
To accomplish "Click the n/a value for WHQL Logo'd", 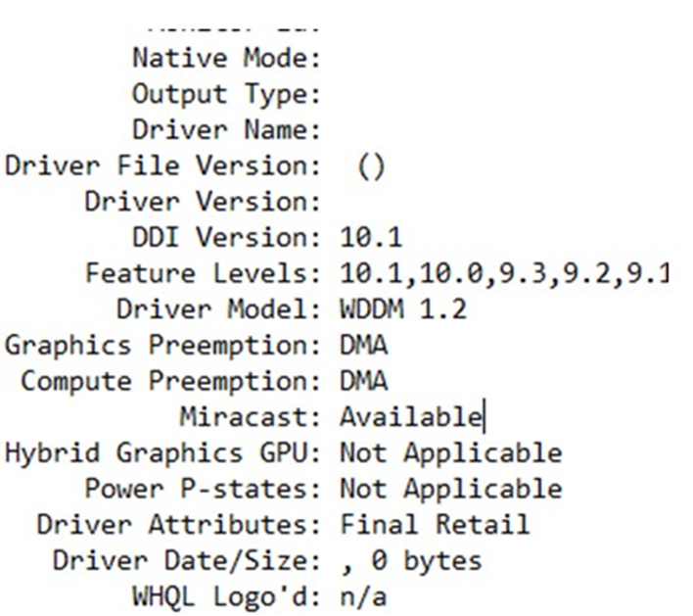I will [x=364, y=596].
